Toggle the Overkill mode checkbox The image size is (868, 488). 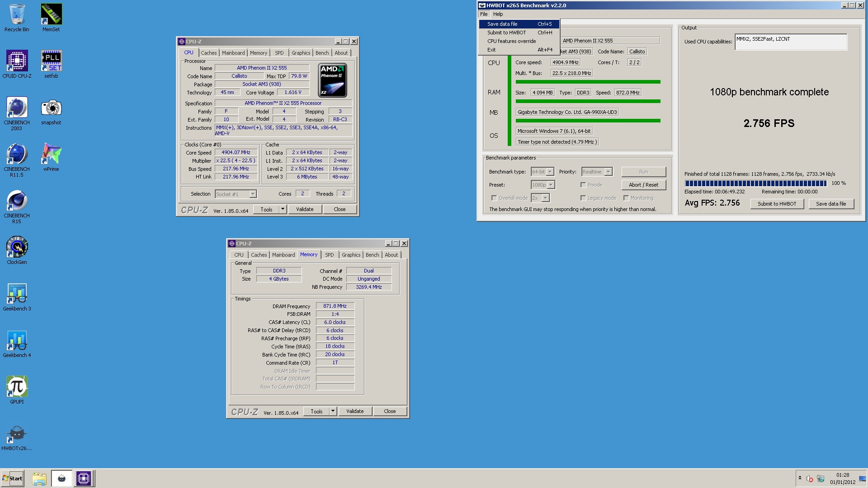(x=494, y=198)
